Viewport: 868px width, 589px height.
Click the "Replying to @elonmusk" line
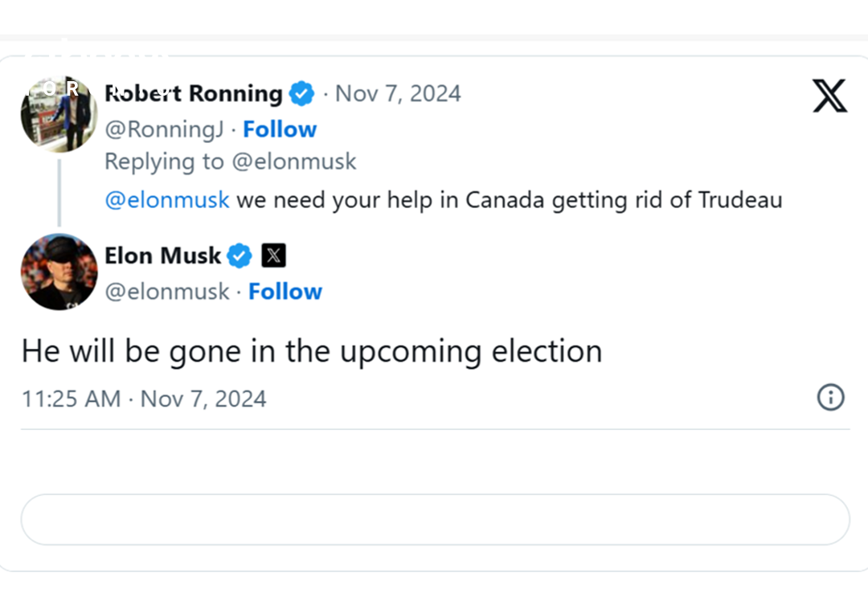pyautogui.click(x=230, y=162)
